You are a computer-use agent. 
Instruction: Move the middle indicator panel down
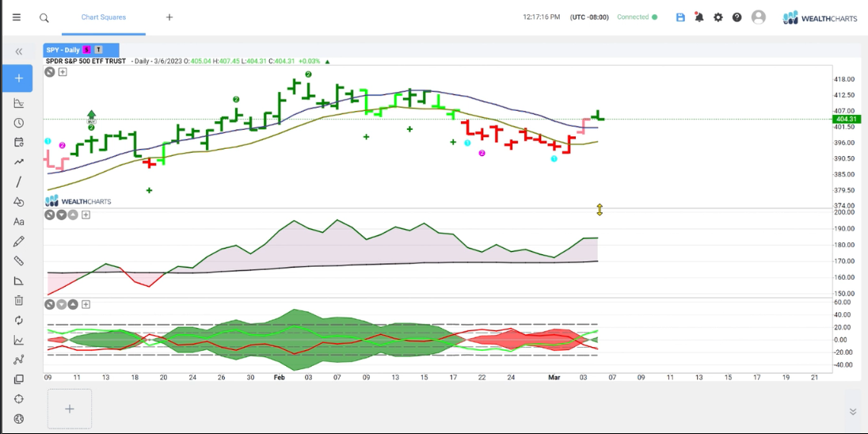click(x=62, y=215)
